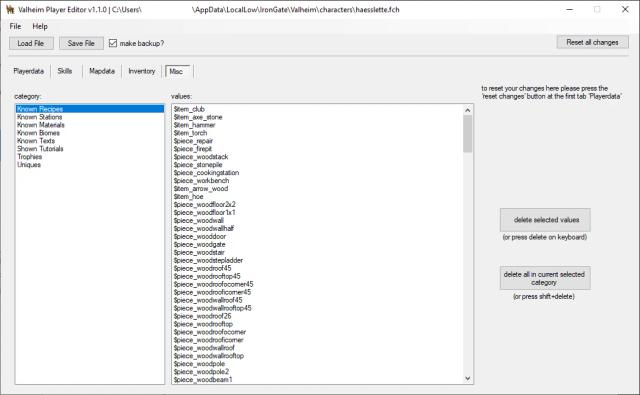Viewport: 640px width, 395px height.
Task: Select $piece_woodwallroof45 value
Action: pos(317,300)
